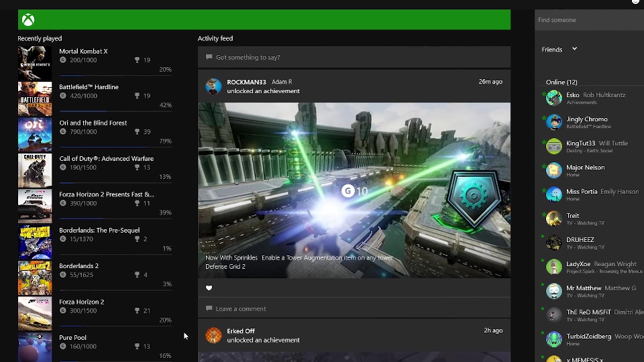Click Mortal Kombat X gamerscore icon
The image size is (644, 362).
pos(63,60)
